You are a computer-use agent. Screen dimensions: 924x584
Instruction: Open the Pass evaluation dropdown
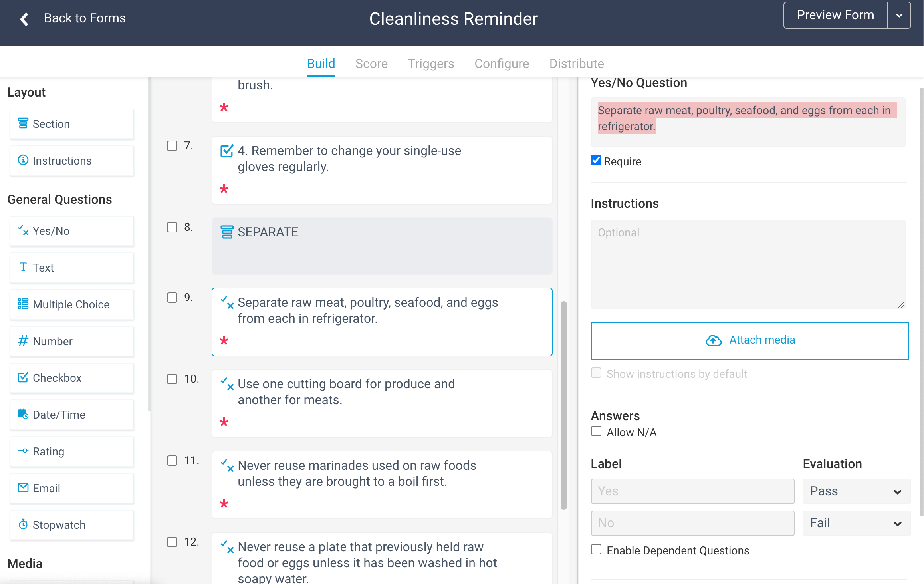point(856,491)
